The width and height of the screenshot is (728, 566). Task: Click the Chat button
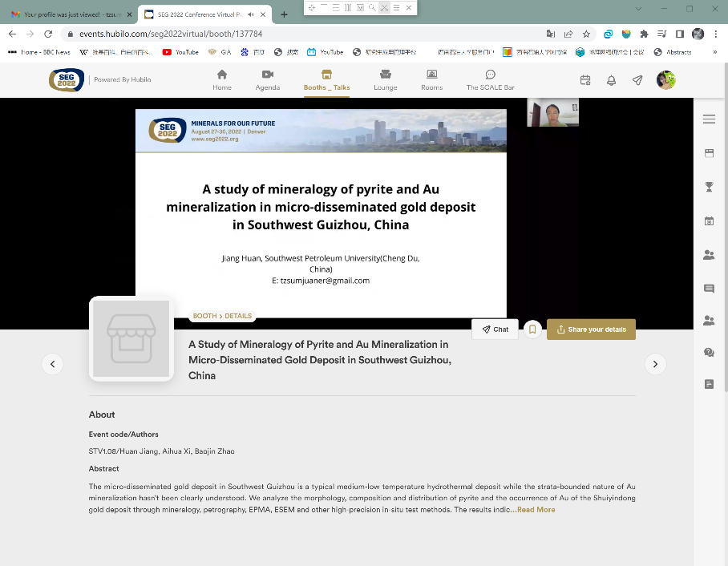click(495, 329)
